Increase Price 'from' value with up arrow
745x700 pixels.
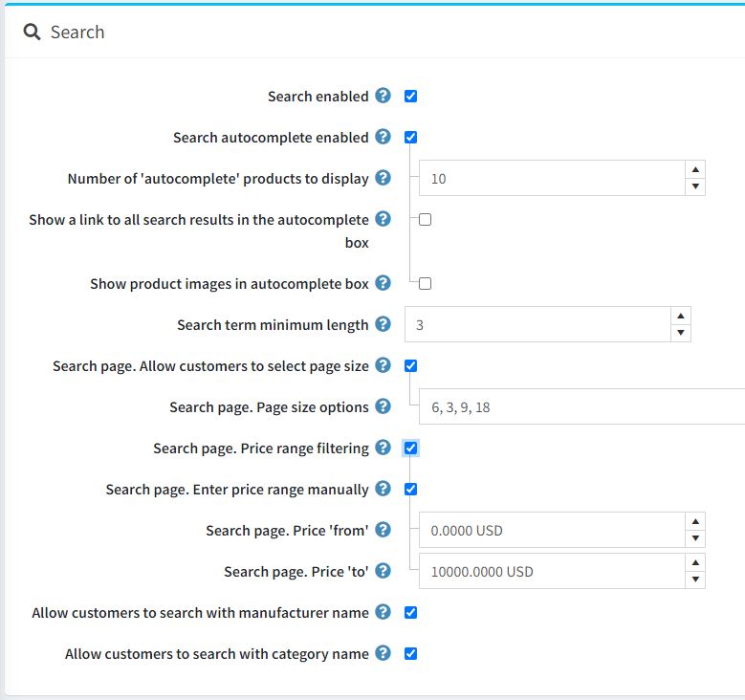pyautogui.click(x=695, y=521)
